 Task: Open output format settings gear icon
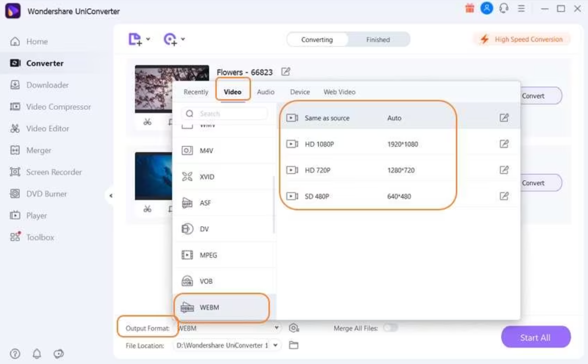point(294,328)
